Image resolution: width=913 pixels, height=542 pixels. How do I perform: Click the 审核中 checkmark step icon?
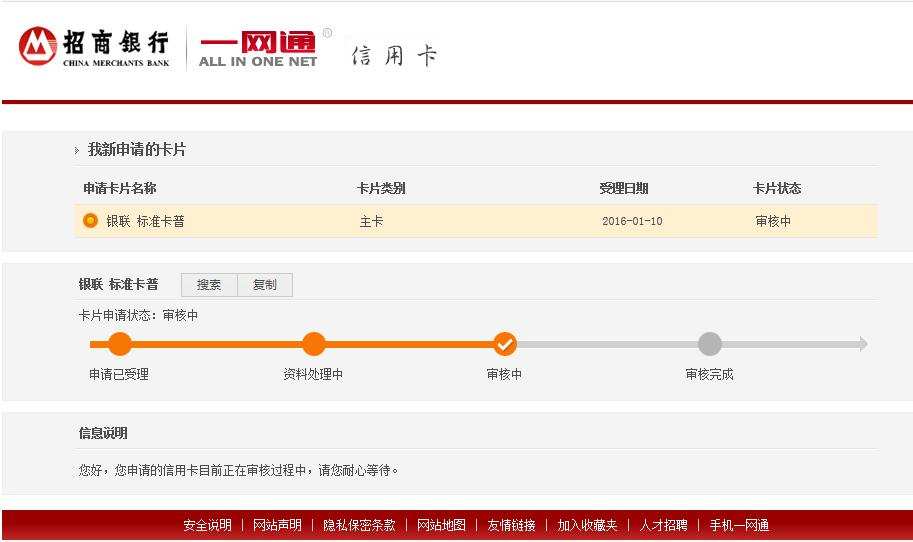pos(505,344)
